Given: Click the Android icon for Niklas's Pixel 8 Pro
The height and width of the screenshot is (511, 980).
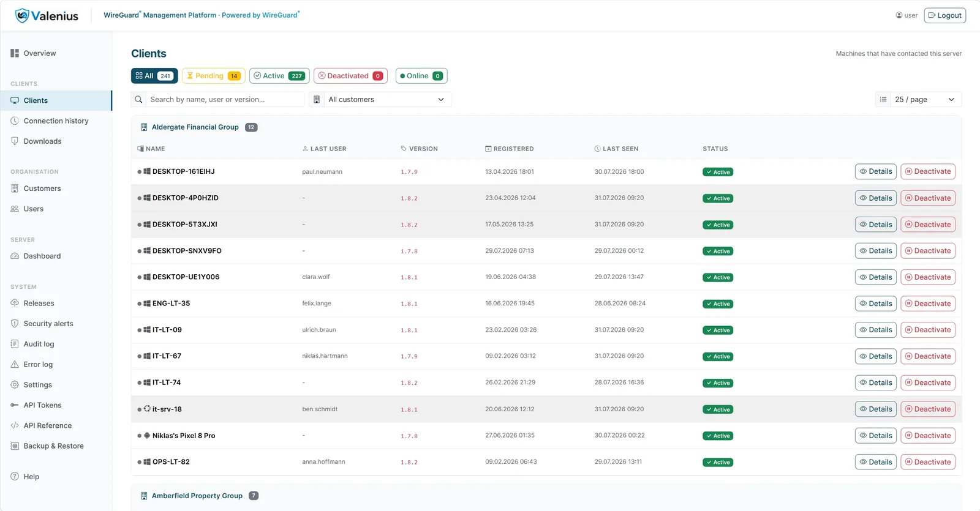Looking at the screenshot, I should [147, 436].
